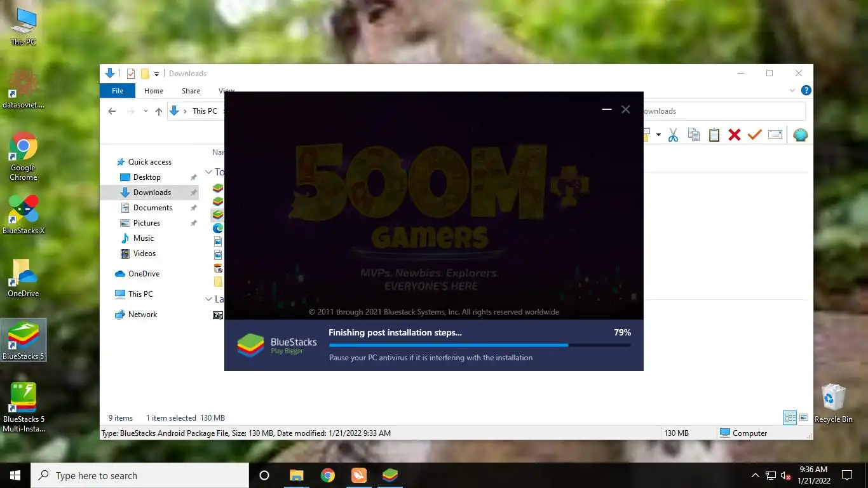
Task: Open the OneDrive desktop folder shortcut
Action: click(x=24, y=278)
